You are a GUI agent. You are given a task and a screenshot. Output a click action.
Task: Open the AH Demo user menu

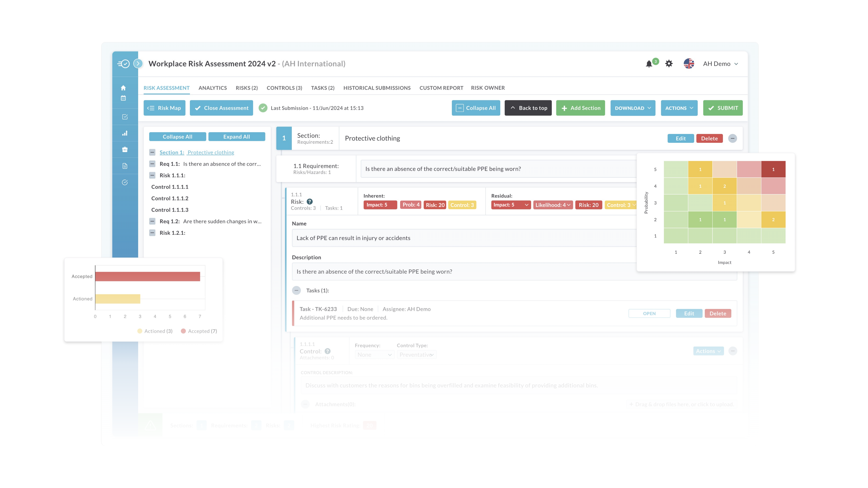[x=720, y=64]
